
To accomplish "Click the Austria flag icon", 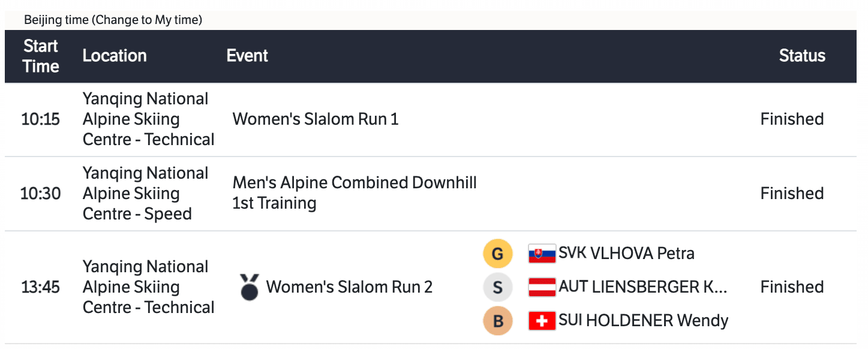I will tap(542, 287).
